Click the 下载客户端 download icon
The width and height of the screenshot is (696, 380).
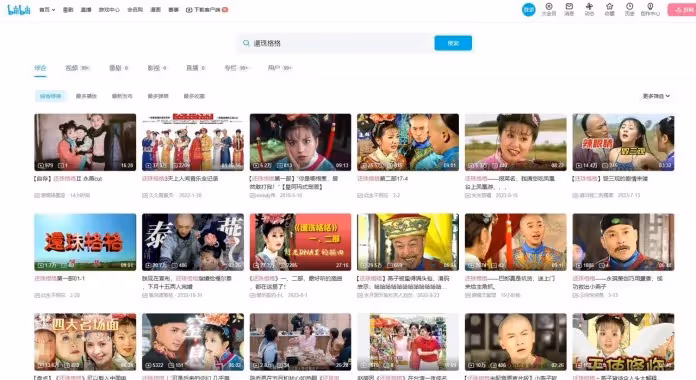pos(189,9)
